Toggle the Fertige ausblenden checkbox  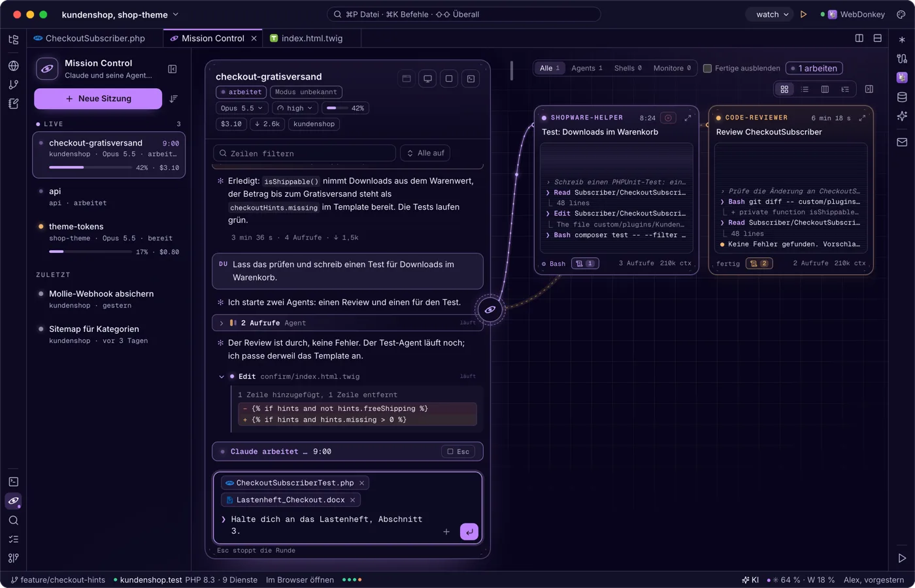point(707,69)
